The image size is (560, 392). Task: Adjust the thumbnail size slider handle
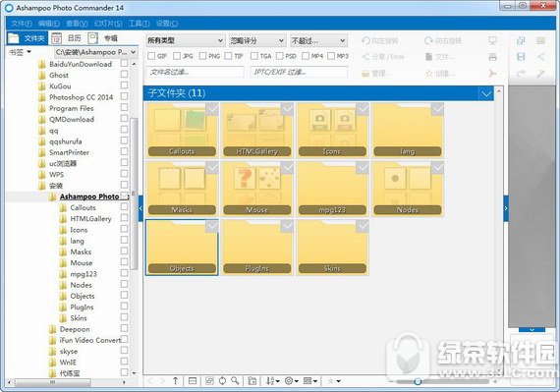pos(418,381)
